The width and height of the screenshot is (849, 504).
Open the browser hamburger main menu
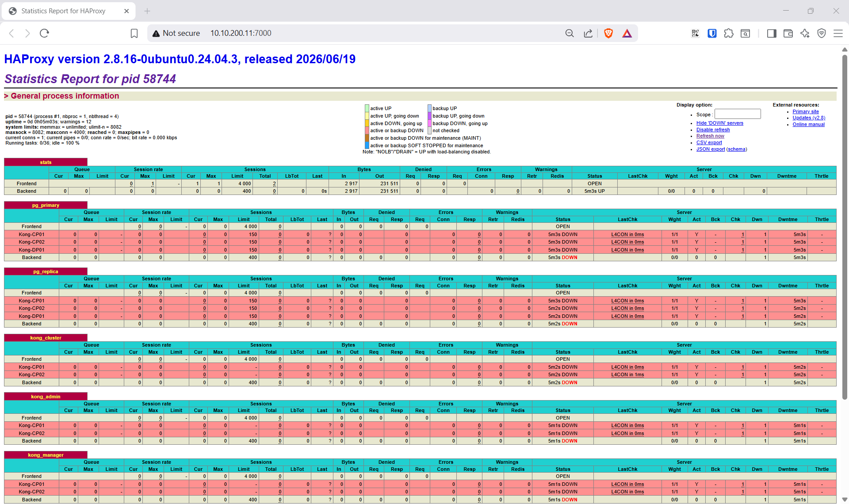click(x=838, y=33)
